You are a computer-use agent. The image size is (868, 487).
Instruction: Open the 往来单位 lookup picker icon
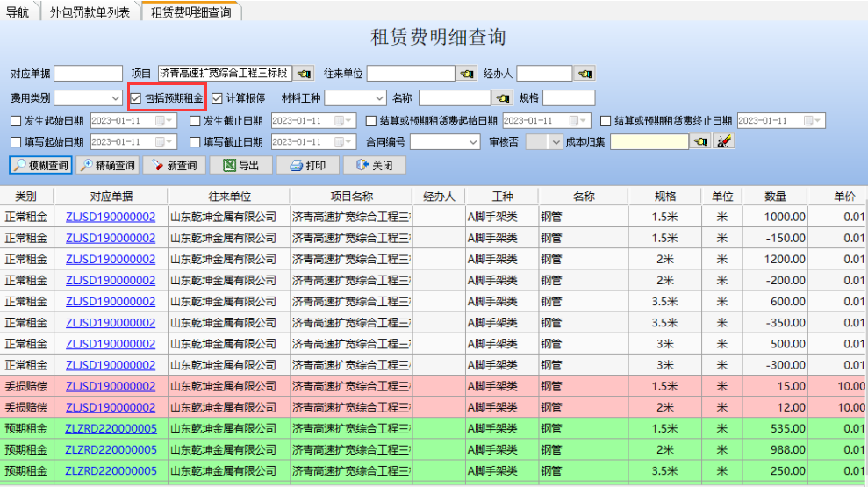tap(467, 74)
